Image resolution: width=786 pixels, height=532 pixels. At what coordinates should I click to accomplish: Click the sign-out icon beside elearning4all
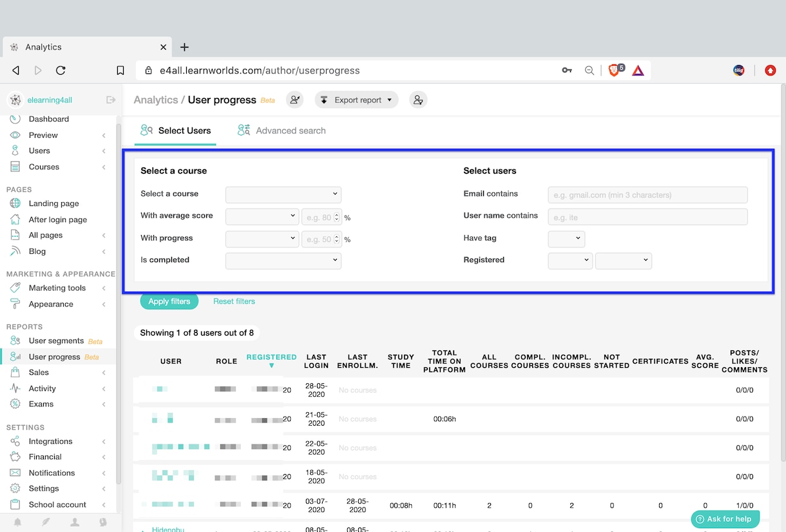pyautogui.click(x=111, y=100)
